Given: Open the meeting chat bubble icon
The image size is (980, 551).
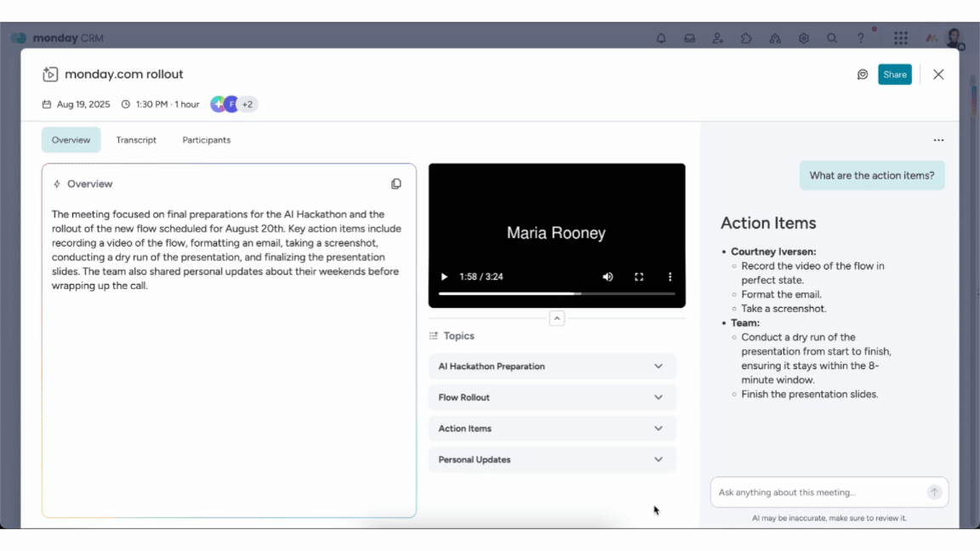Looking at the screenshot, I should [863, 74].
